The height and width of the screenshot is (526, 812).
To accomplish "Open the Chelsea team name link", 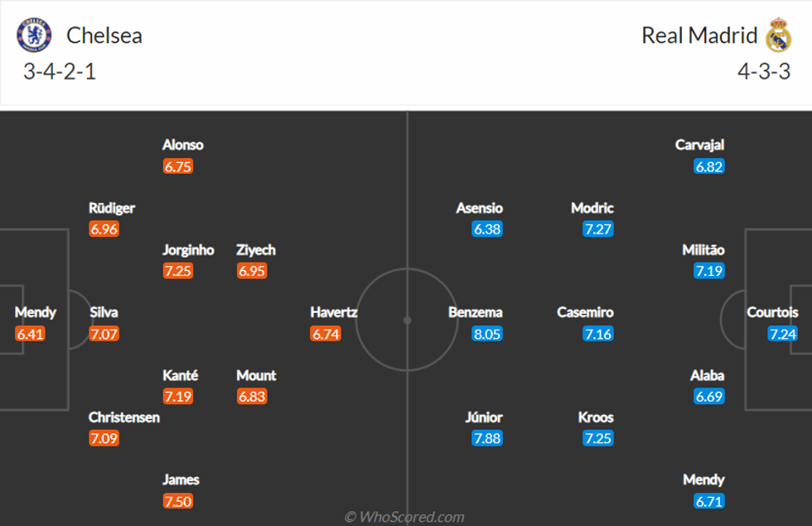I will pyautogui.click(x=104, y=36).
